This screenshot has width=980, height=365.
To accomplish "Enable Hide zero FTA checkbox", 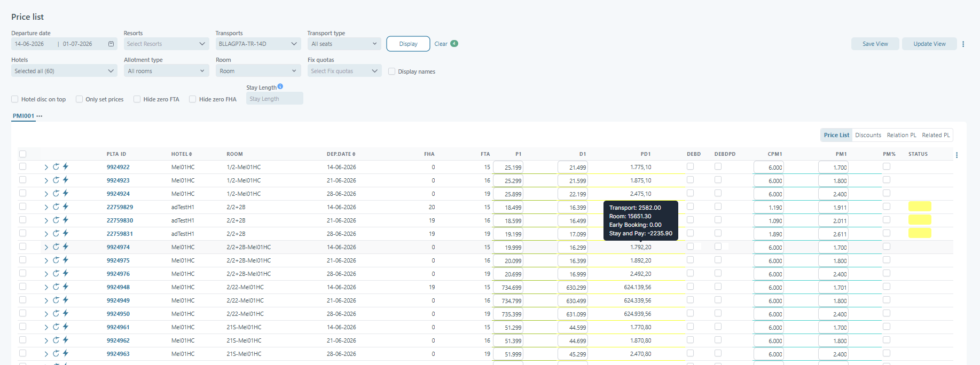I will tap(137, 99).
